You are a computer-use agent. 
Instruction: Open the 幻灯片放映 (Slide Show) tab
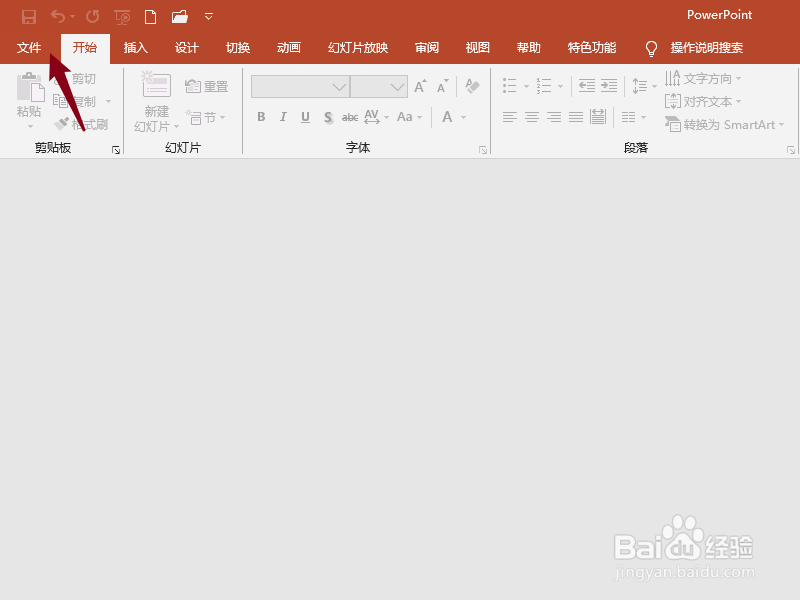click(x=358, y=48)
